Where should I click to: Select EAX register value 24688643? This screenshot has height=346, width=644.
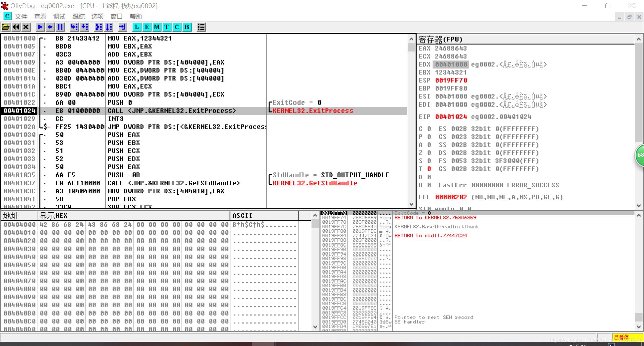tap(451, 48)
